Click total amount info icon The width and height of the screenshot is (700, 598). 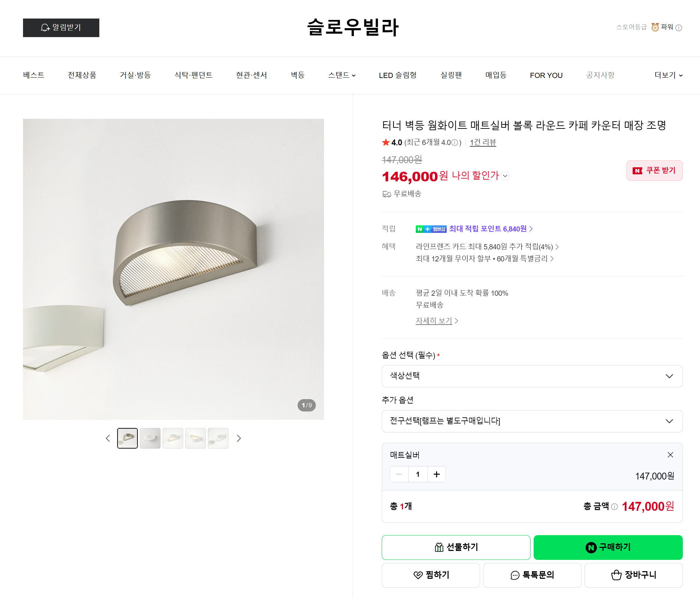614,507
